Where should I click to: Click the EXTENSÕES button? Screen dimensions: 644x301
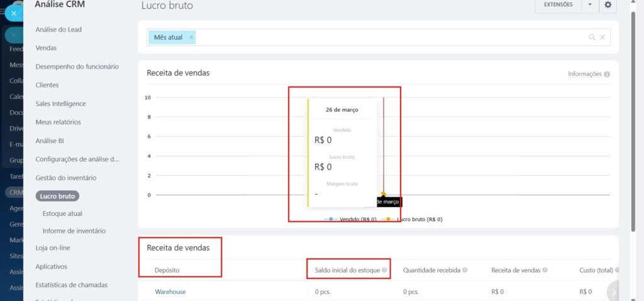click(x=558, y=5)
